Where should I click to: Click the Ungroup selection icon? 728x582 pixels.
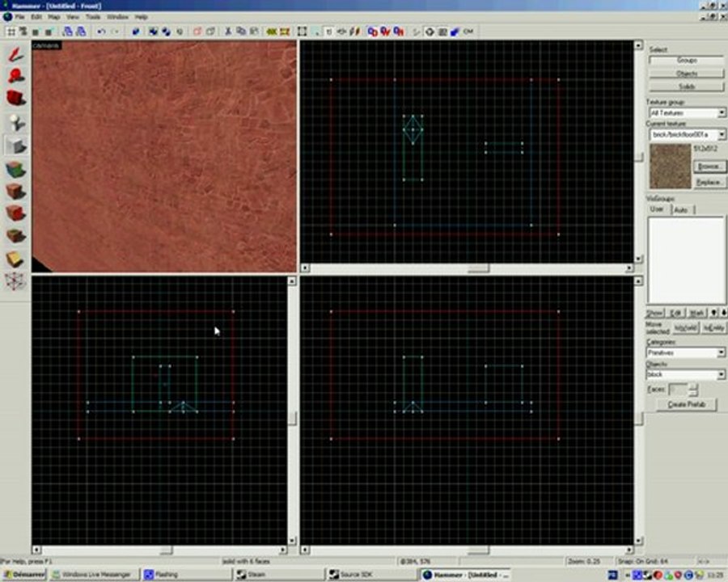coord(166,32)
